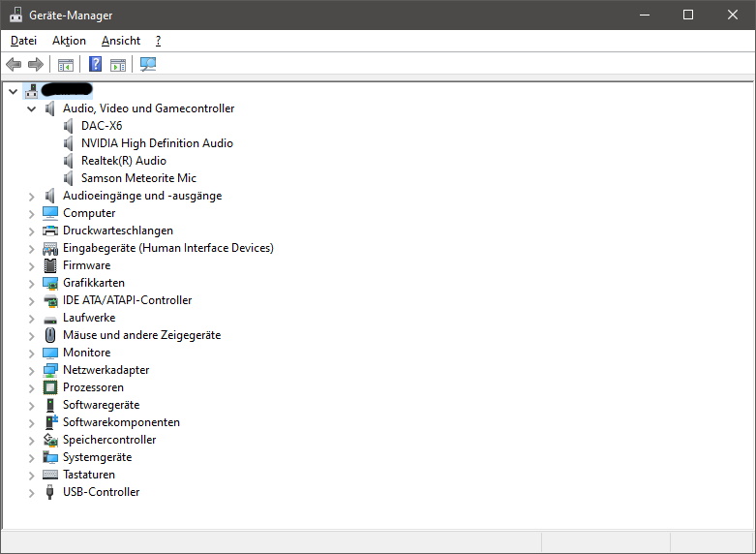756x554 pixels.
Task: Expand Eingabegeräte (Human Interface Devices)
Action: click(x=31, y=249)
